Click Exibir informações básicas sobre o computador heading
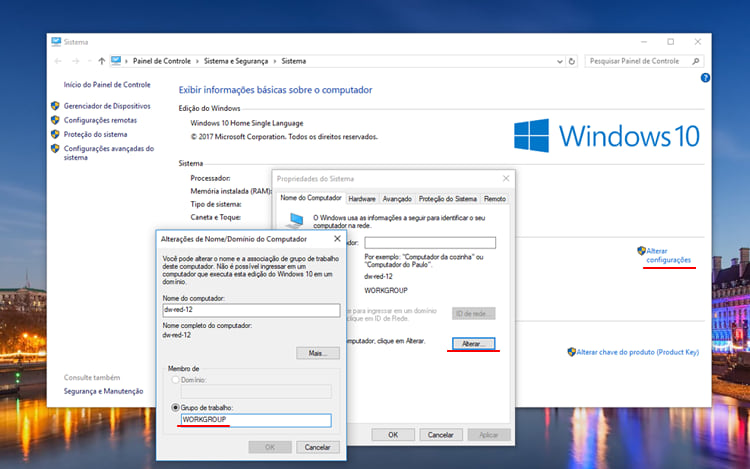750x469 pixels. tap(276, 90)
